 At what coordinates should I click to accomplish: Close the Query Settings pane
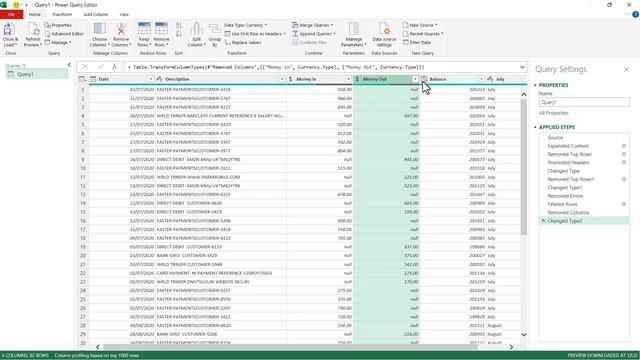point(626,70)
